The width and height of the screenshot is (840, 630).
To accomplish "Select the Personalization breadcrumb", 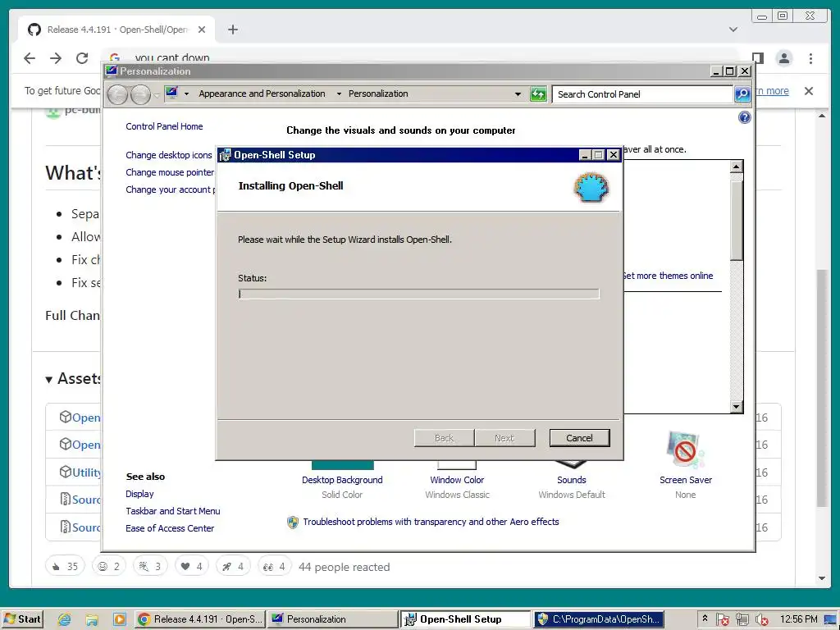I will click(377, 94).
